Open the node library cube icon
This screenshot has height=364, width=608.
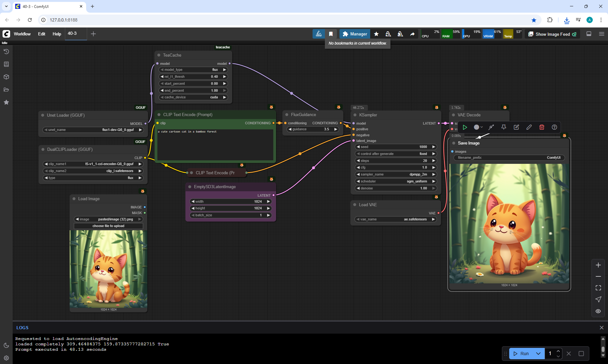[6, 77]
